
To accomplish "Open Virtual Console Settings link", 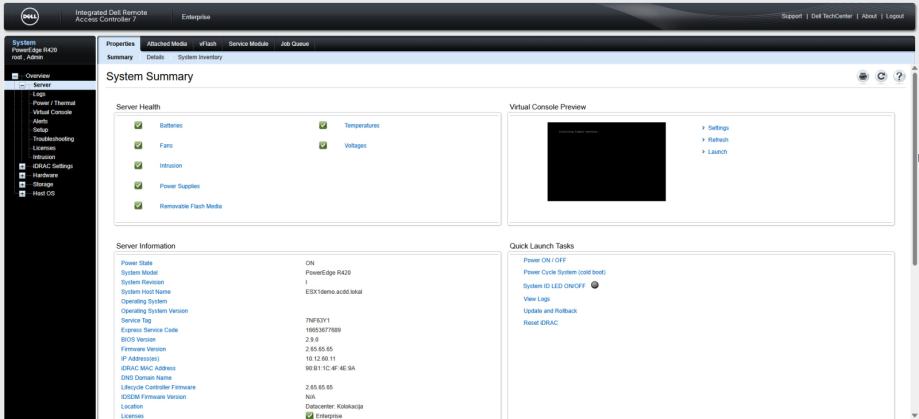I will coord(718,128).
